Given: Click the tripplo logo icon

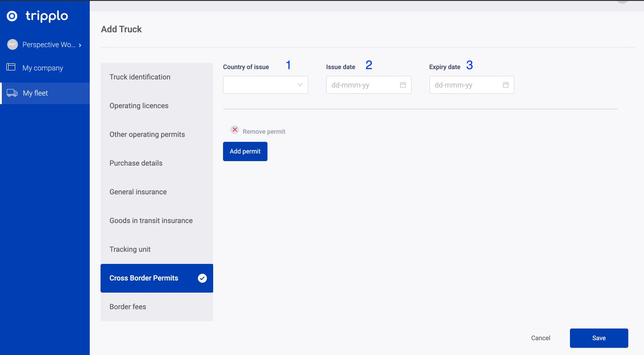Looking at the screenshot, I should [x=12, y=17].
